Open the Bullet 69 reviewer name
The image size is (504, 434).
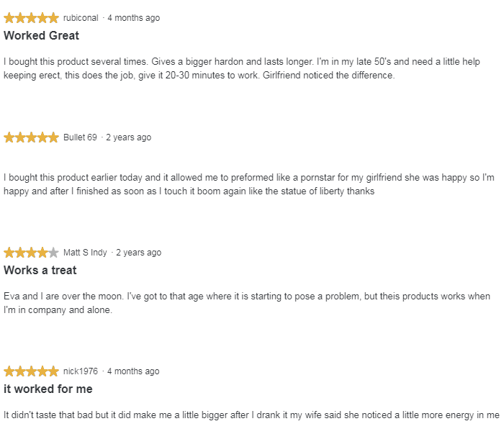point(80,137)
